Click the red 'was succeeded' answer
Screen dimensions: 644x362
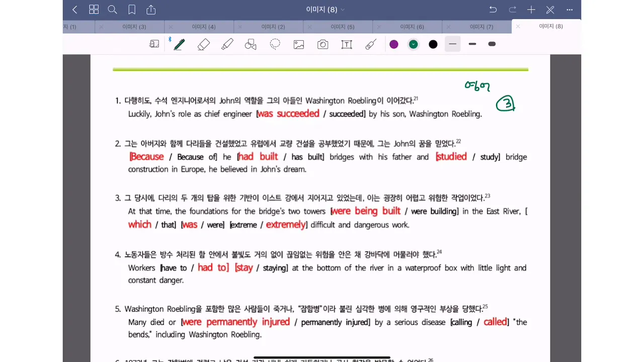click(288, 114)
